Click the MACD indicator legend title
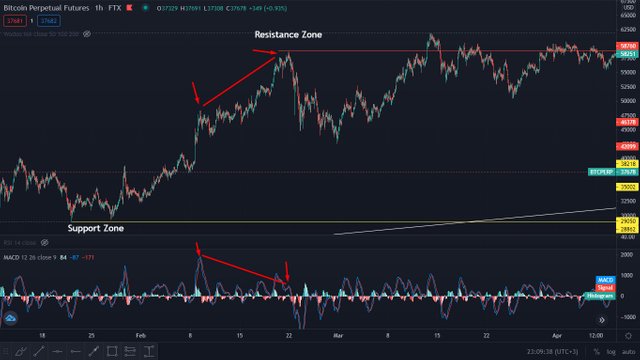This screenshot has height=360, width=640. click(x=11, y=258)
